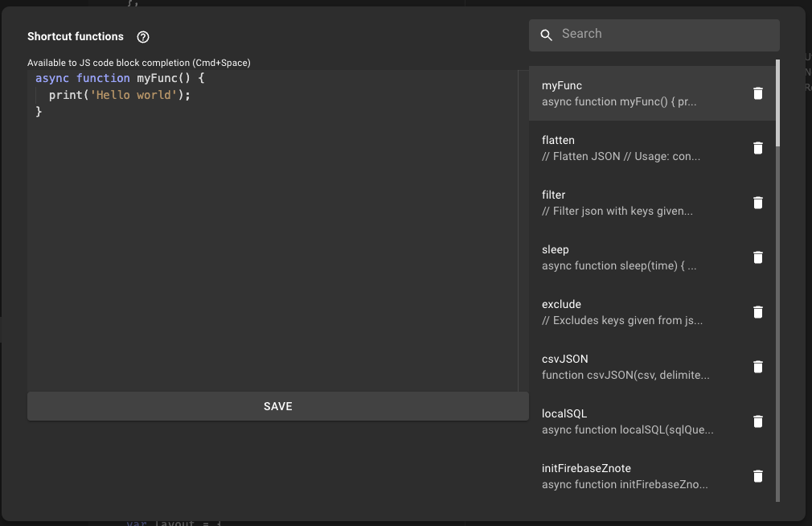
Task: Delete the filter shortcut function
Action: [x=757, y=203]
